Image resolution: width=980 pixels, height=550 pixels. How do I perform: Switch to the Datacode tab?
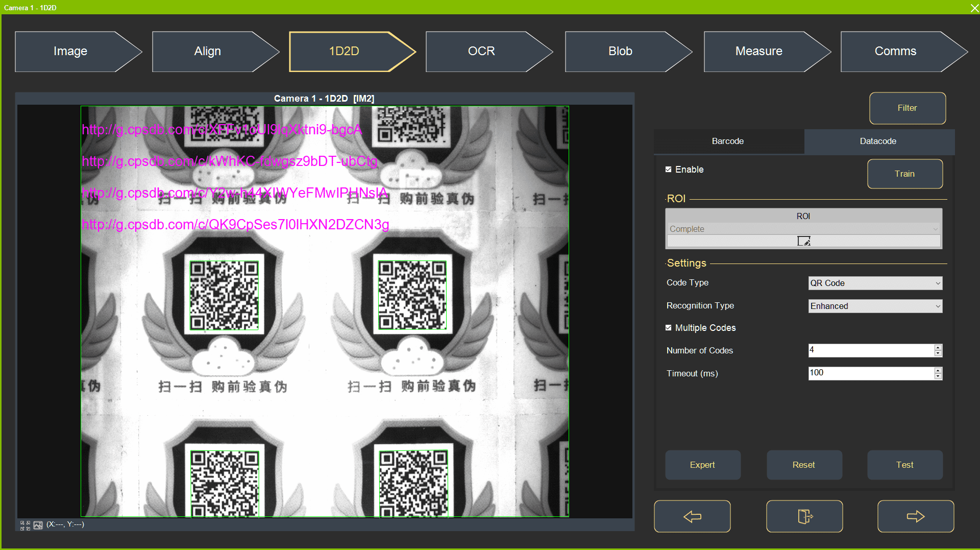878,141
